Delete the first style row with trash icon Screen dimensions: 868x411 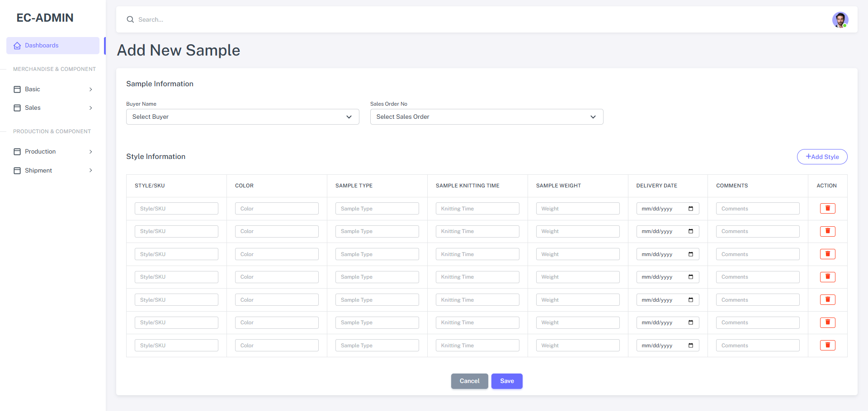coord(827,208)
